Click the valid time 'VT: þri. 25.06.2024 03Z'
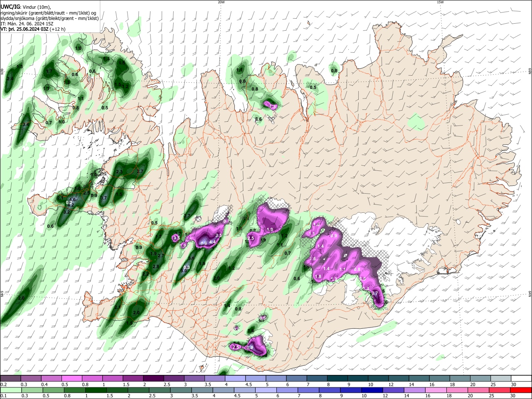This screenshot has height=399, width=532. click(x=24, y=30)
